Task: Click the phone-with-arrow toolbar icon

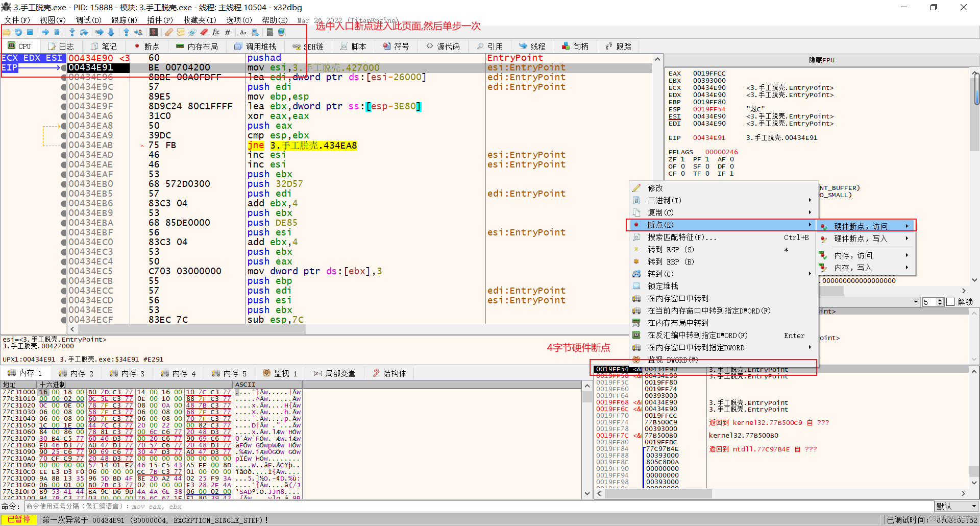Action: (x=255, y=32)
